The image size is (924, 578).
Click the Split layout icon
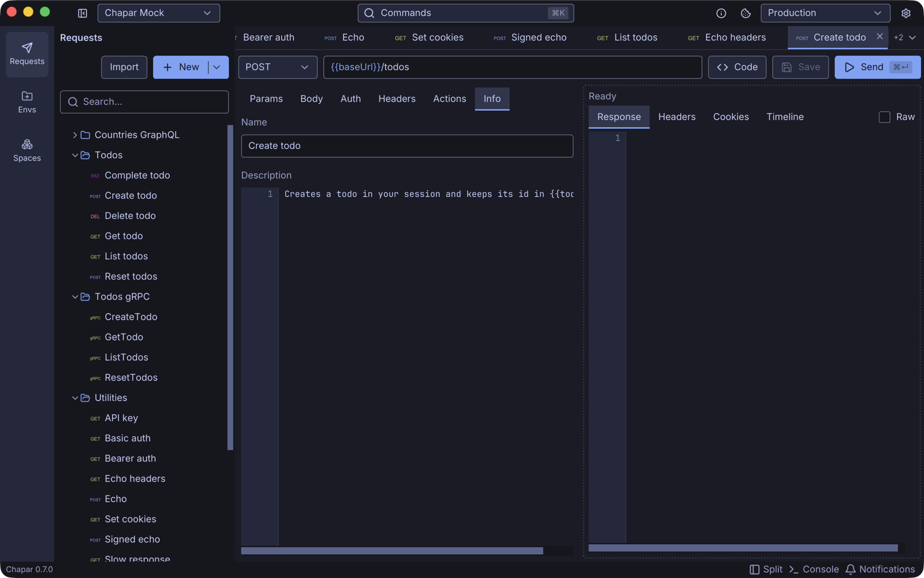766,569
